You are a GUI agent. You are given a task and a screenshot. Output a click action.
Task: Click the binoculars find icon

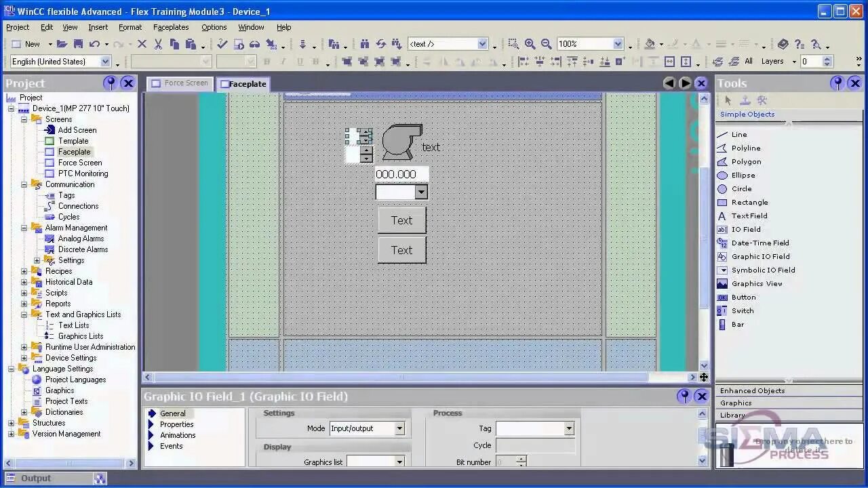[365, 44]
